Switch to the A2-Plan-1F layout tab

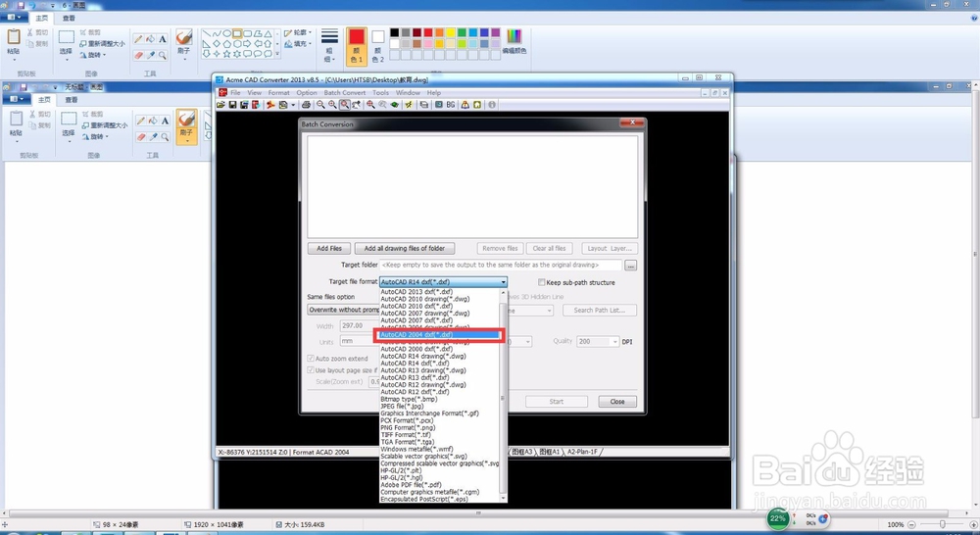pos(582,452)
